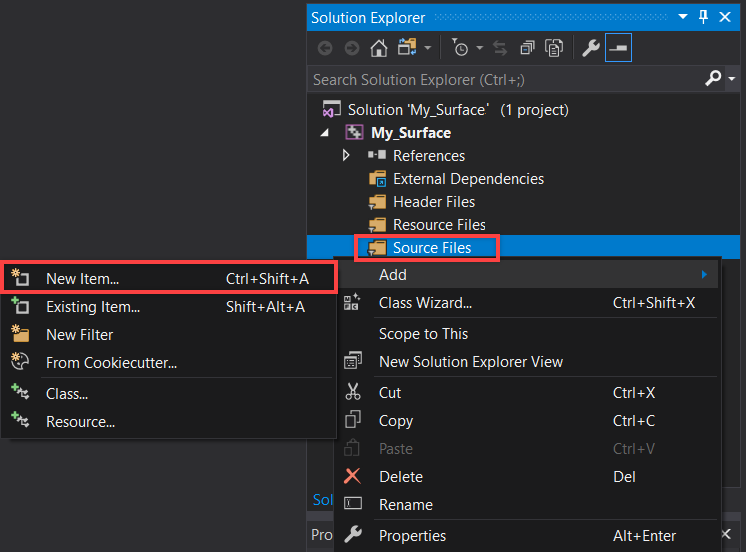Click the Home icon in Solution Explorer toolbar
The height and width of the screenshot is (552, 746).
coord(379,48)
